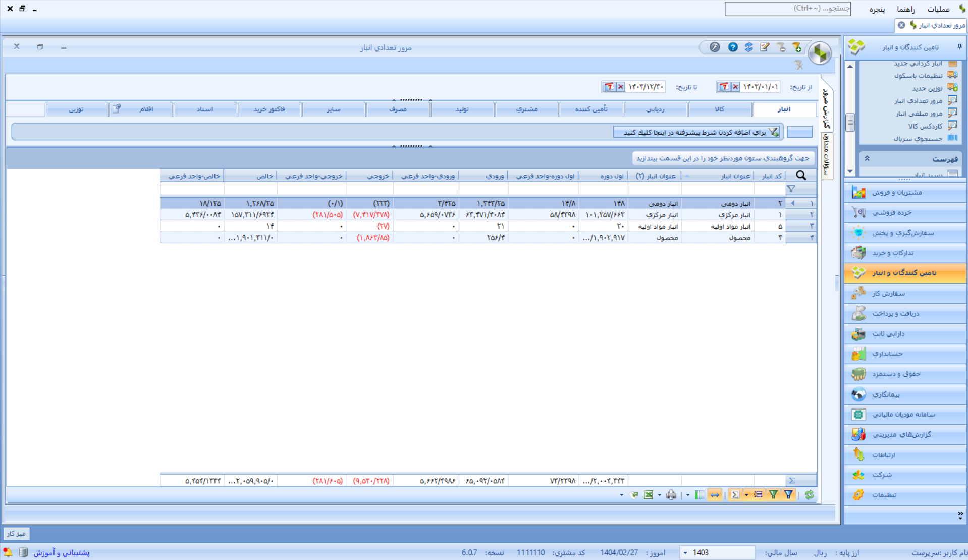This screenshot has width=968, height=560.
Task: Toggle the group panel button in the bottom toolbar
Action: click(758, 495)
